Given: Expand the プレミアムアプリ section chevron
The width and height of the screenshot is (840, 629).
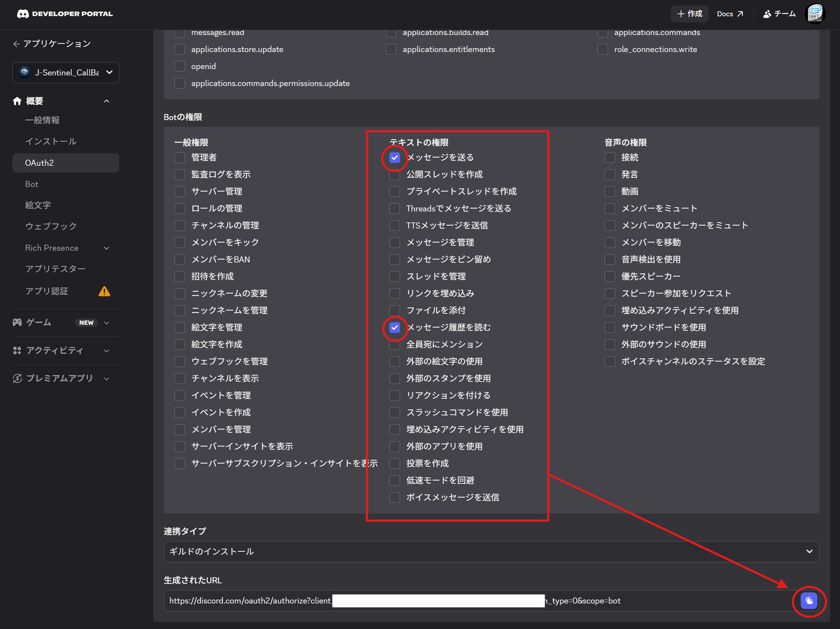Looking at the screenshot, I should coord(107,378).
